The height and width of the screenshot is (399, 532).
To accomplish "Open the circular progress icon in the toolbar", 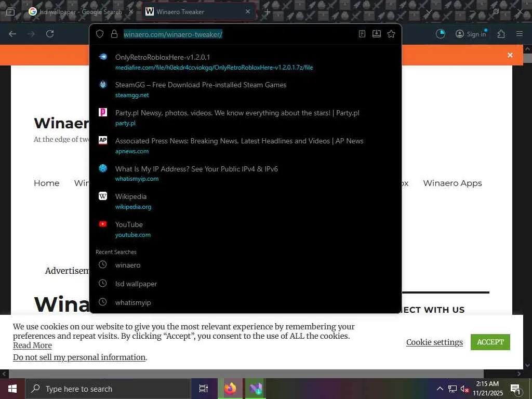I will (x=441, y=34).
